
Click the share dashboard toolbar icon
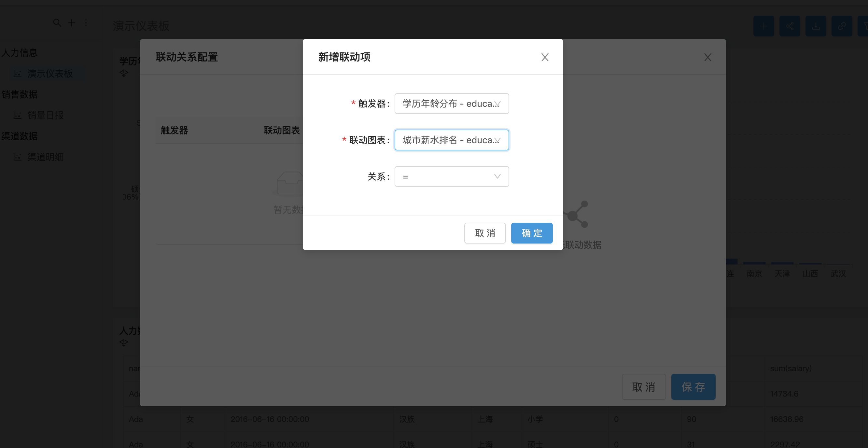[790, 26]
